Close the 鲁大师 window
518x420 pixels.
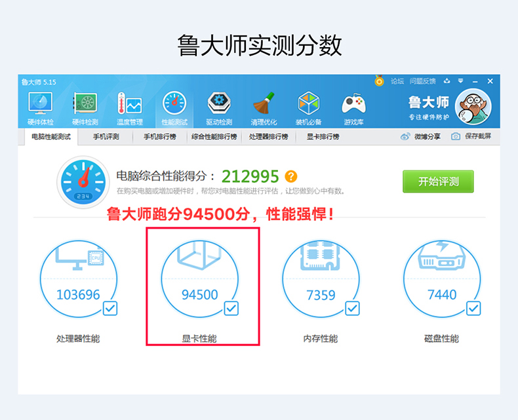tap(490, 81)
